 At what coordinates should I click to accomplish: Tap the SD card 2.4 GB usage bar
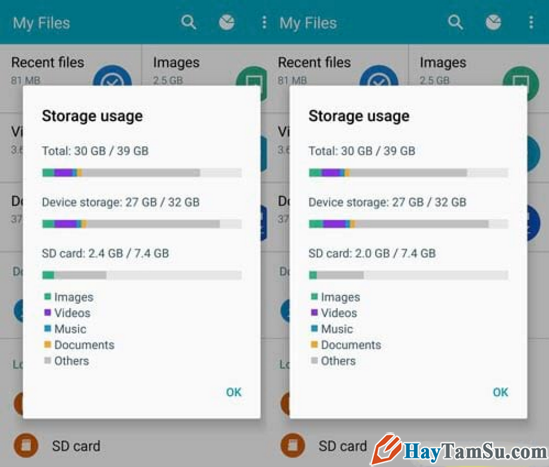point(142,275)
